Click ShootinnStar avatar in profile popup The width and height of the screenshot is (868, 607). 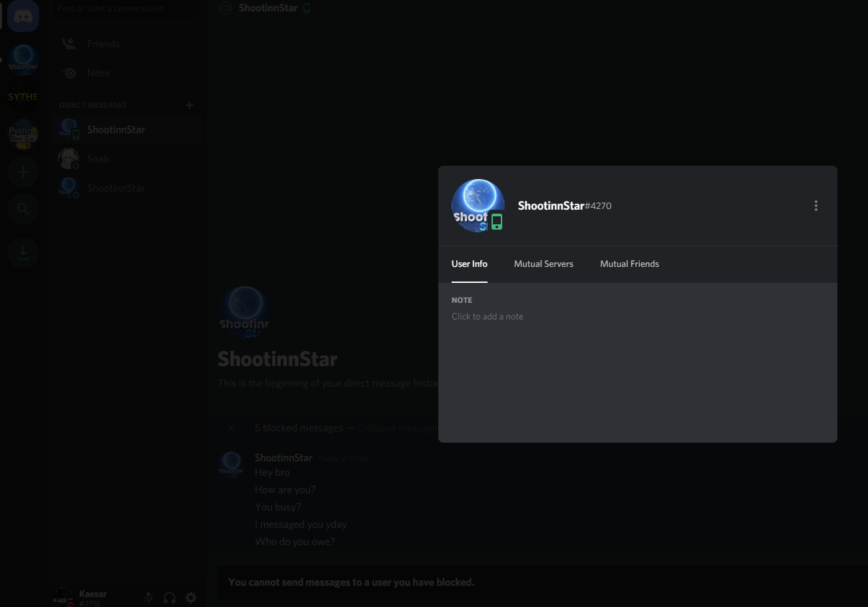pyautogui.click(x=478, y=206)
